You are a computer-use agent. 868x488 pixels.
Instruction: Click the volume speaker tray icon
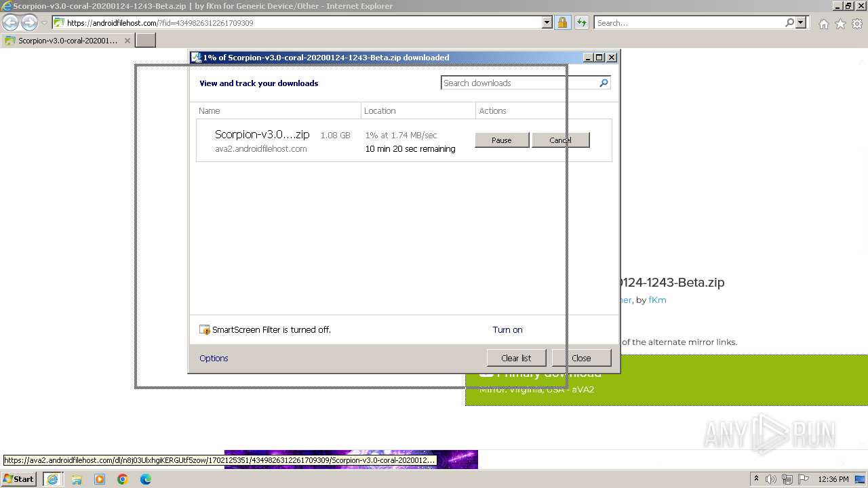point(771,479)
